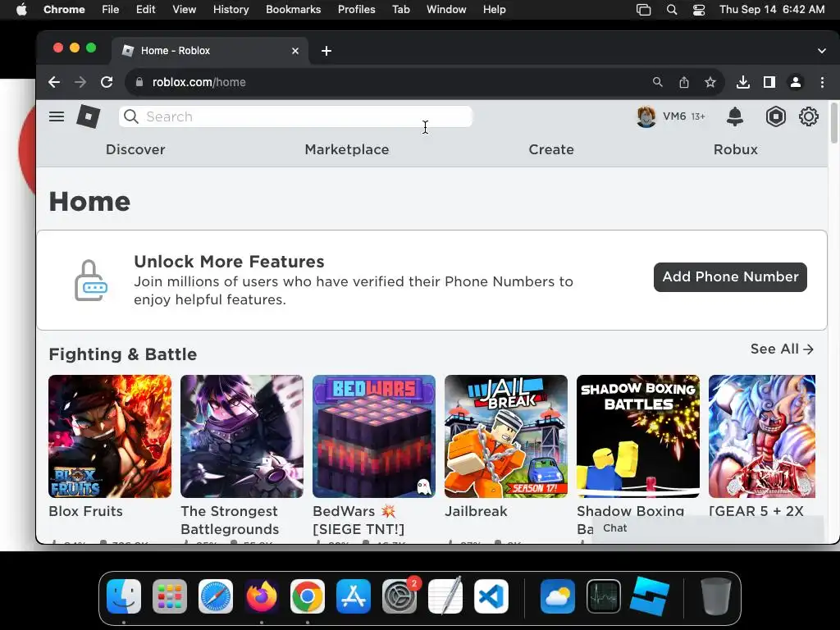
Task: Open the Shadow Boxing Battles thumbnail
Action: coord(638,436)
